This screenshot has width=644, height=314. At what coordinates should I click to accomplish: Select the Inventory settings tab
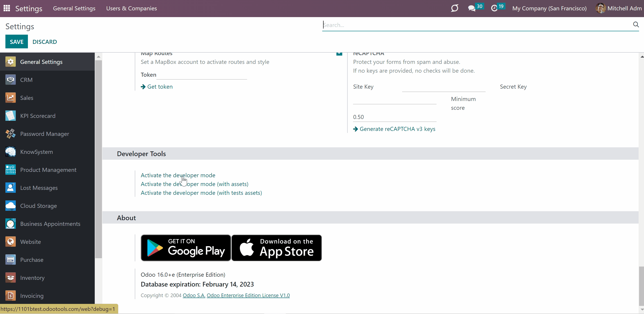(47, 278)
